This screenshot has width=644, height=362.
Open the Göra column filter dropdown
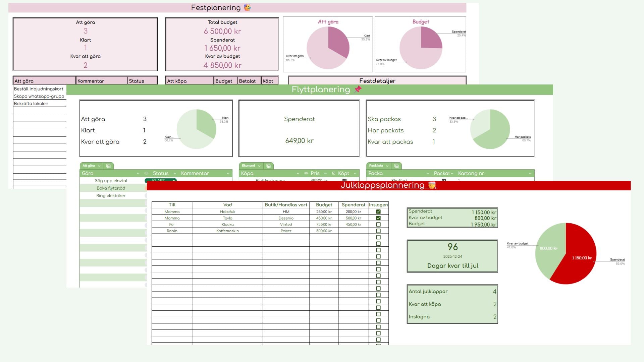pyautogui.click(x=138, y=173)
